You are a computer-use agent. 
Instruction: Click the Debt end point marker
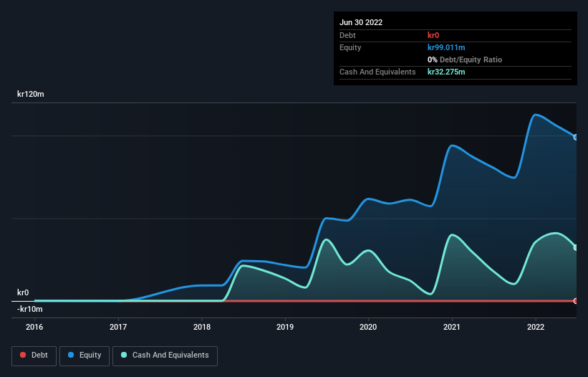pos(576,301)
